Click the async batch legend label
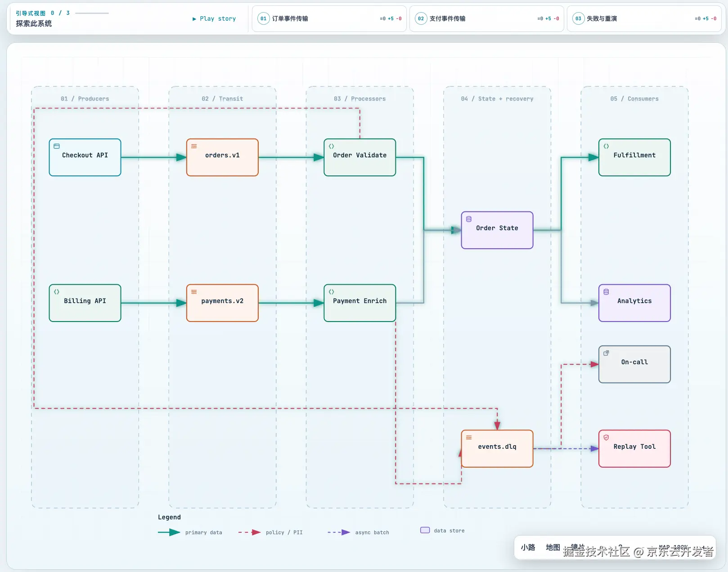Viewport: 728px width, 572px height. [x=372, y=532]
